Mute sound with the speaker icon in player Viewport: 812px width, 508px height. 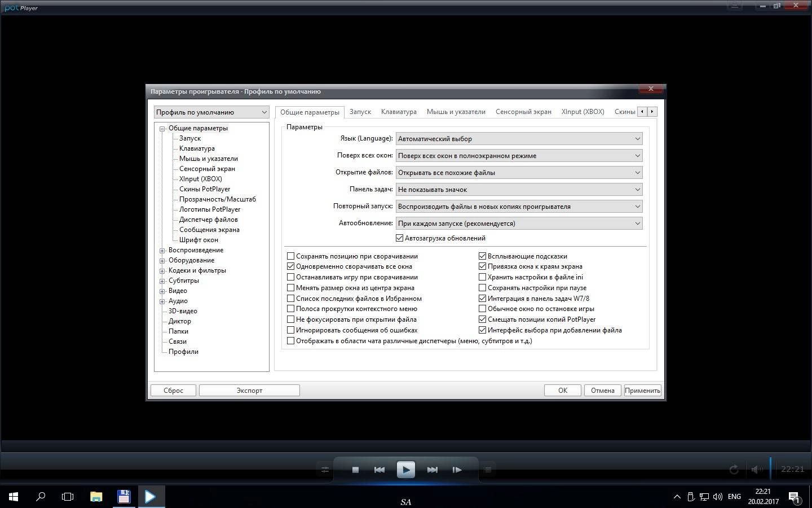pyautogui.click(x=756, y=470)
